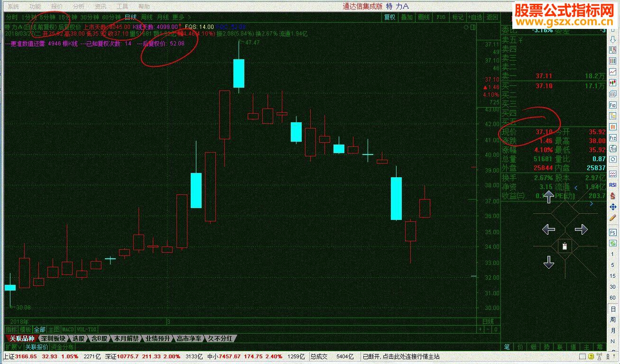This screenshot has width=620, height=364.
Task: Open the 本月解禁 tab
Action: click(126, 338)
